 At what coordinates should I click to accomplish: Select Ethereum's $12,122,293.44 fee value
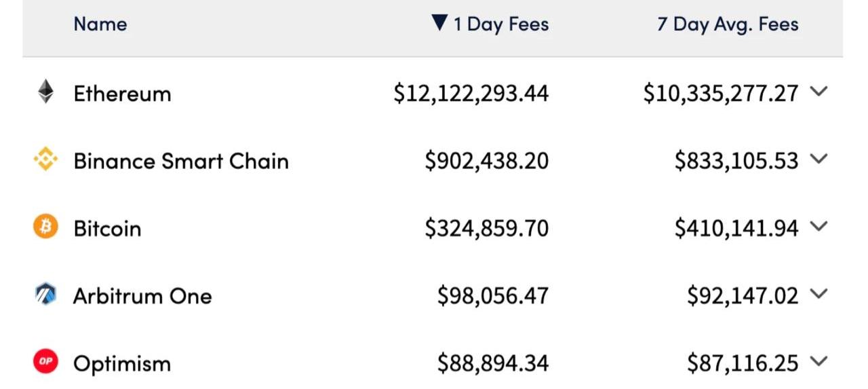(x=471, y=94)
